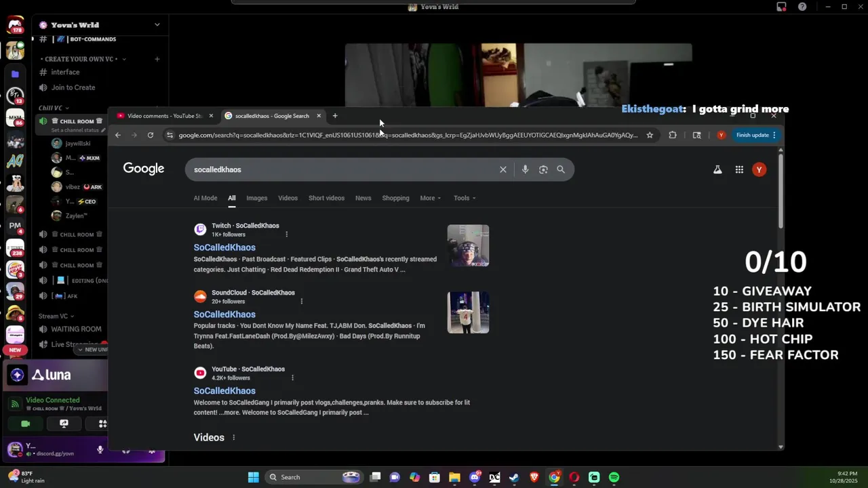Open SoCalledKhaos YouTube result link

[x=224, y=391]
